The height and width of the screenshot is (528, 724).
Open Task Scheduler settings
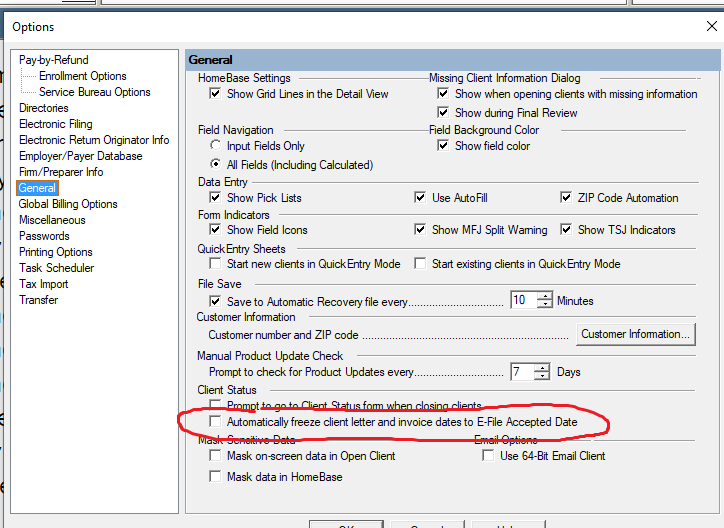[57, 268]
